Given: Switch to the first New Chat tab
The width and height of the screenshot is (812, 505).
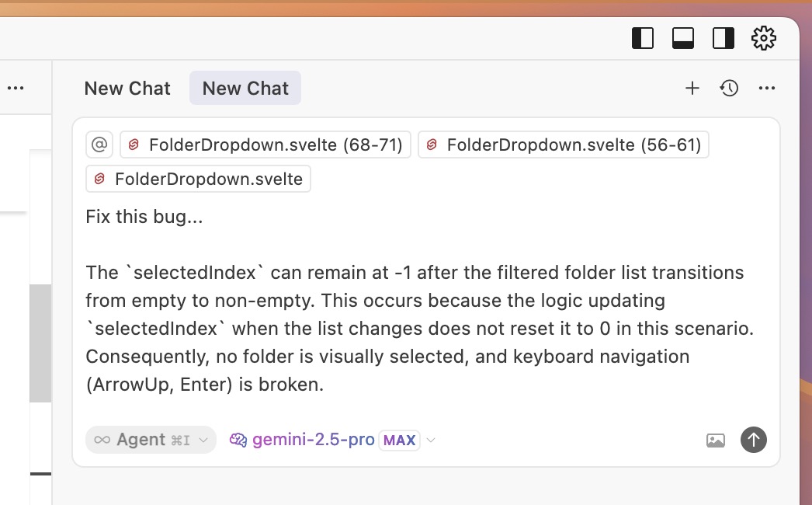Looking at the screenshot, I should [x=127, y=89].
